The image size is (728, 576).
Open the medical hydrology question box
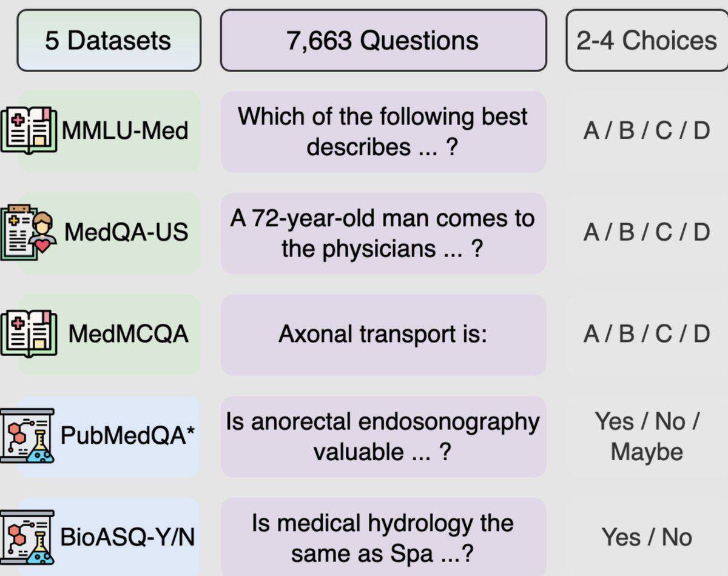click(x=383, y=537)
